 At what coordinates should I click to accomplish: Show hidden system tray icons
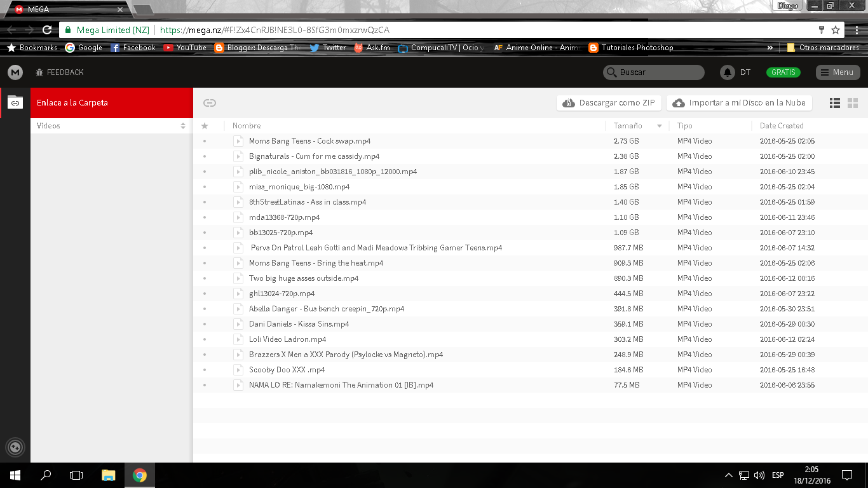[x=729, y=475]
